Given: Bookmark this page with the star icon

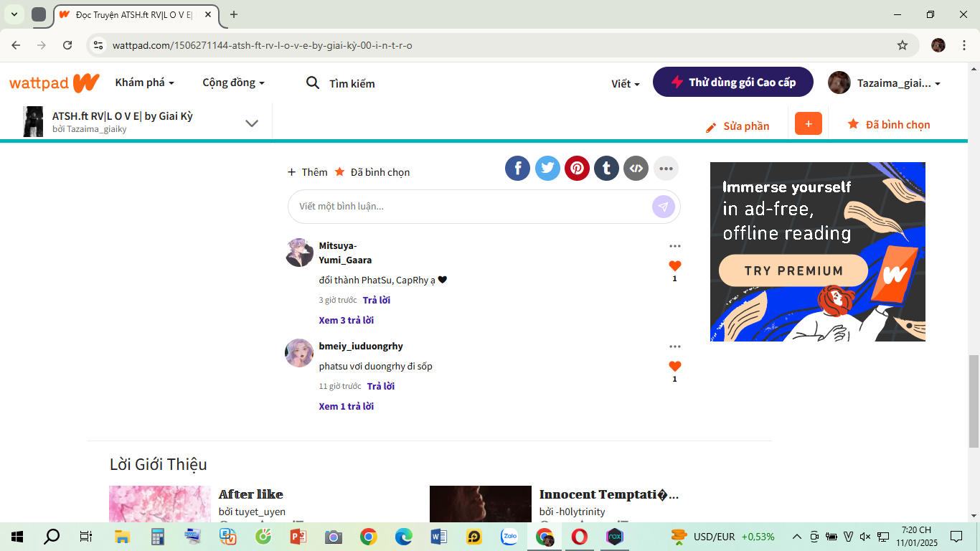Looking at the screenshot, I should click(903, 45).
